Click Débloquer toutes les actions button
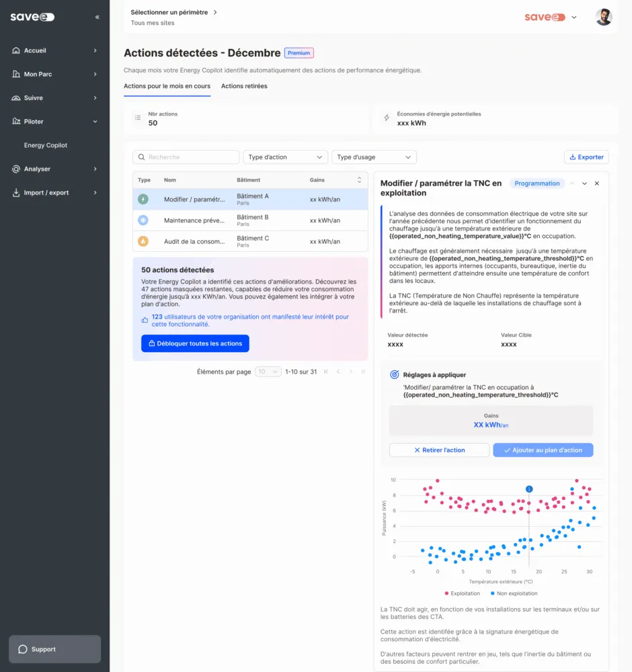Image resolution: width=632 pixels, height=672 pixels. pos(195,343)
